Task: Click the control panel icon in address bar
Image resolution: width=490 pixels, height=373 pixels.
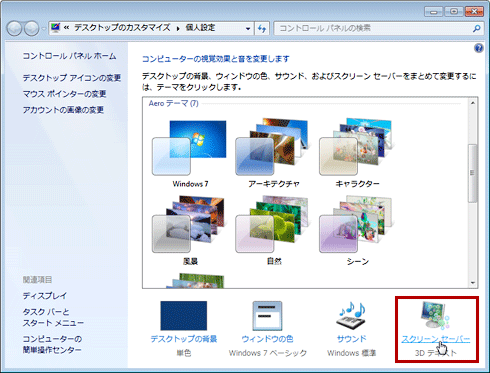Action: [x=56, y=28]
